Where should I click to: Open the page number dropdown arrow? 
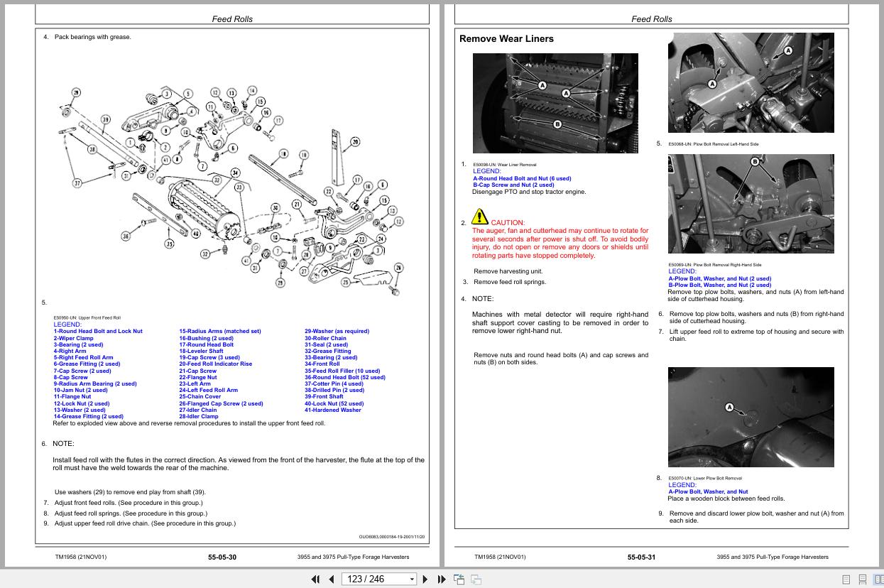tap(412, 579)
